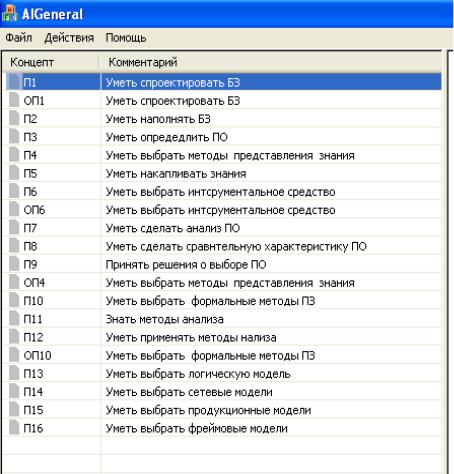The image size is (454, 474).
Task: Select concept label П8
Action: pyautogui.click(x=30, y=246)
